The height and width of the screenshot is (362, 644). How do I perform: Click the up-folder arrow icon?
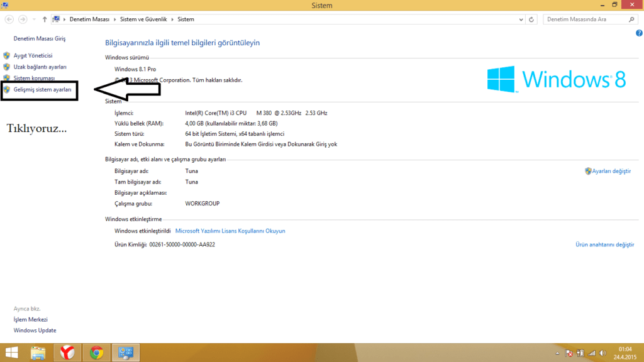click(x=43, y=19)
